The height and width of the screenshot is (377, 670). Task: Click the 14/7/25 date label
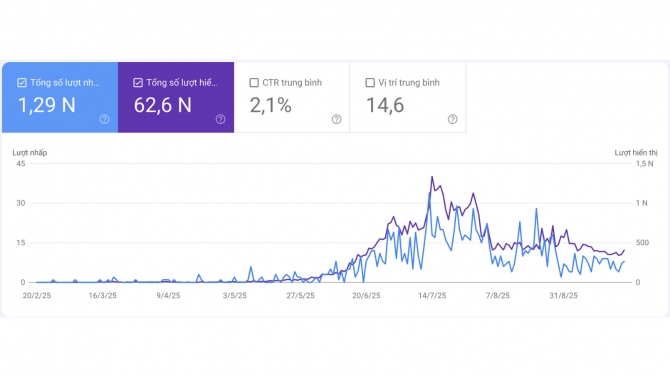point(432,295)
